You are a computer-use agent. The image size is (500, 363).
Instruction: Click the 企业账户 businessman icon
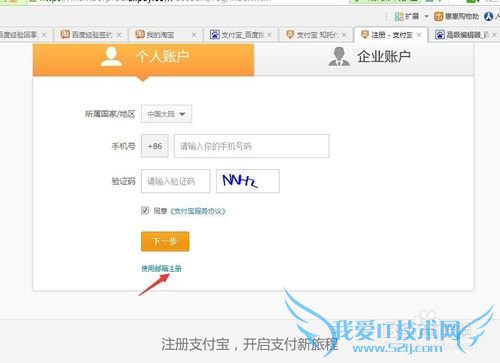tap(339, 56)
